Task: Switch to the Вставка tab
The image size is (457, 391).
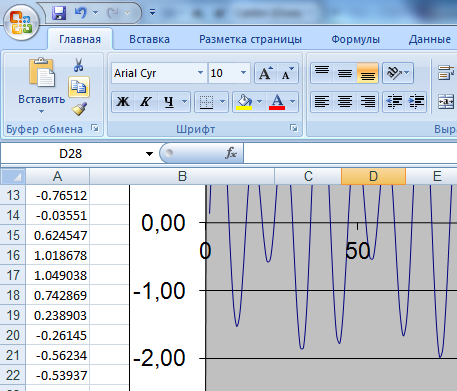Action: click(x=149, y=39)
